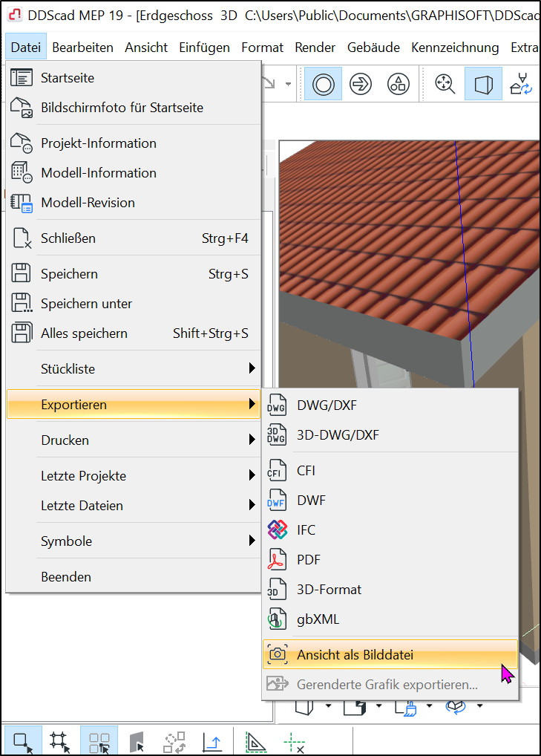Click Gerenderte Grafik exportieren
This screenshot has height=756, width=541.
point(390,685)
